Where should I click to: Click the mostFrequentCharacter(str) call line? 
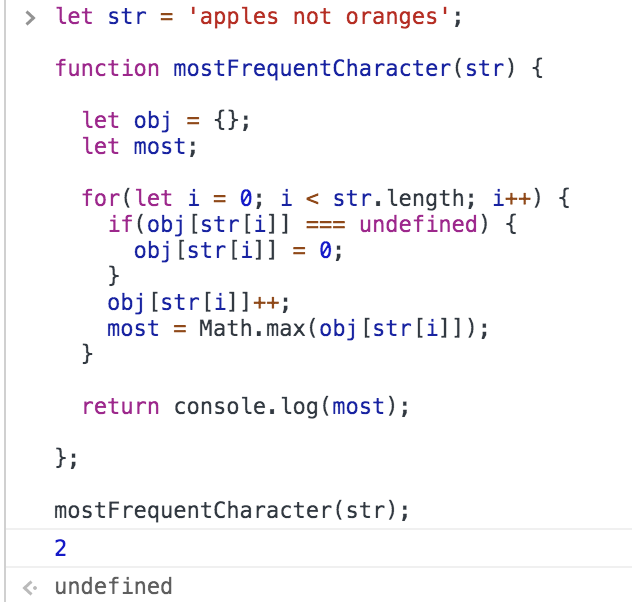(x=232, y=510)
